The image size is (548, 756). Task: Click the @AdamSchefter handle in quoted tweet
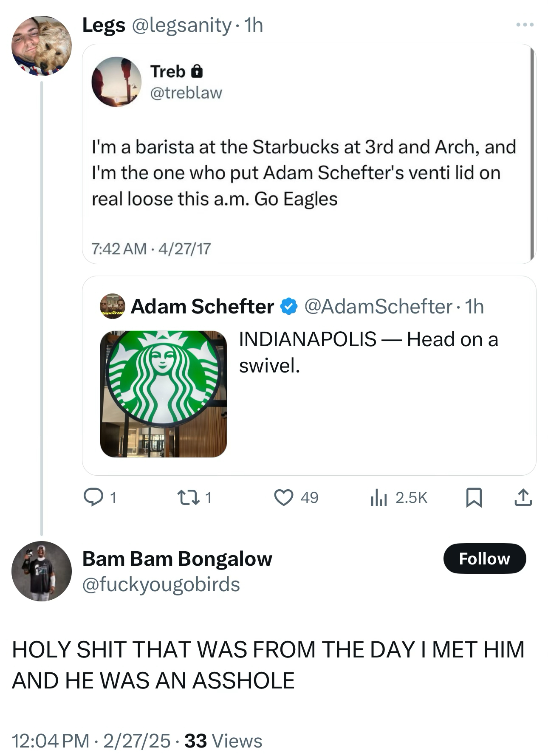click(x=378, y=306)
